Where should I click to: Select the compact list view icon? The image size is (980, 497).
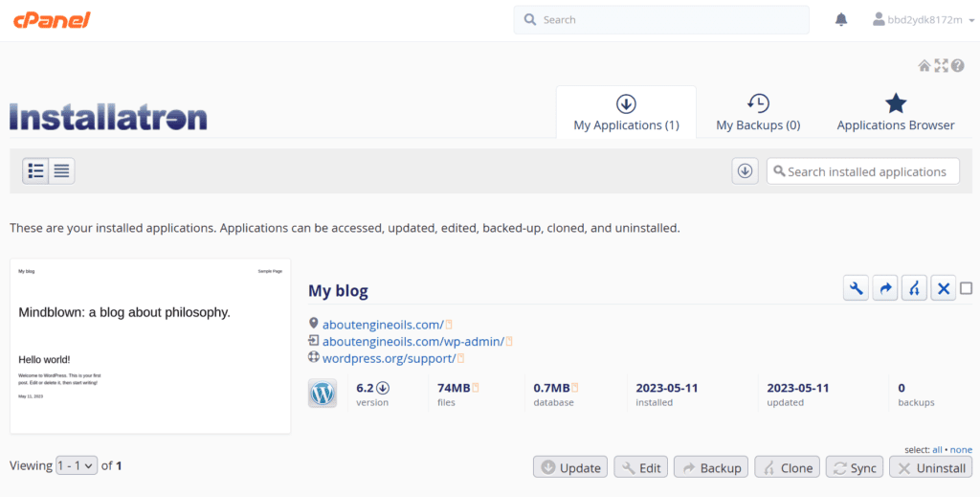coord(61,170)
